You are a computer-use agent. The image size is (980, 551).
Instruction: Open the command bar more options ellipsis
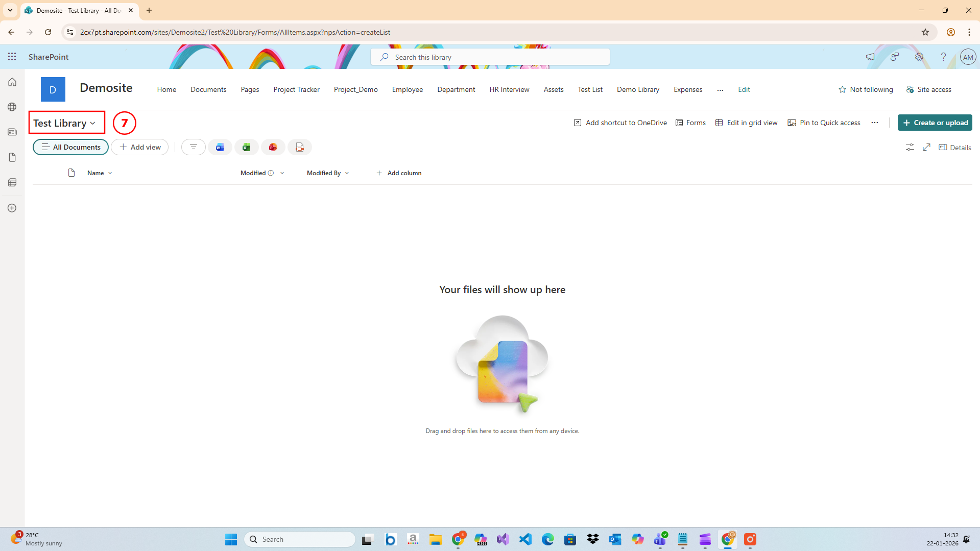click(875, 123)
